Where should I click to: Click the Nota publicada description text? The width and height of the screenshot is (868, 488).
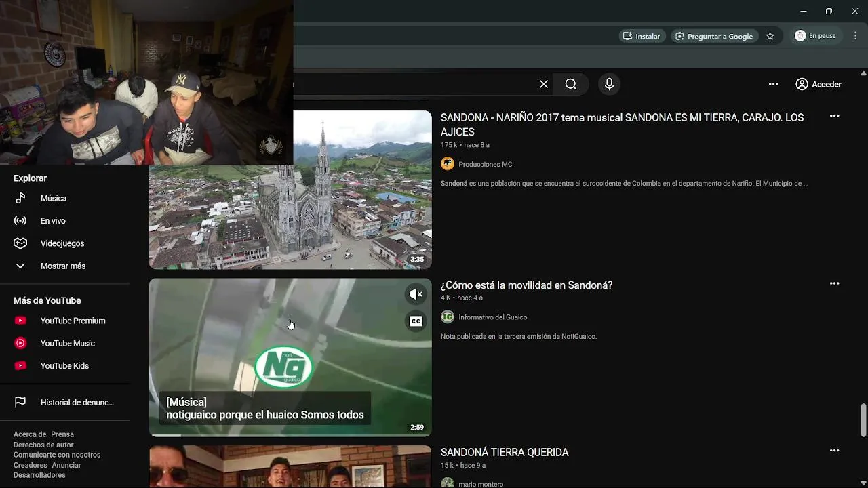(519, 336)
